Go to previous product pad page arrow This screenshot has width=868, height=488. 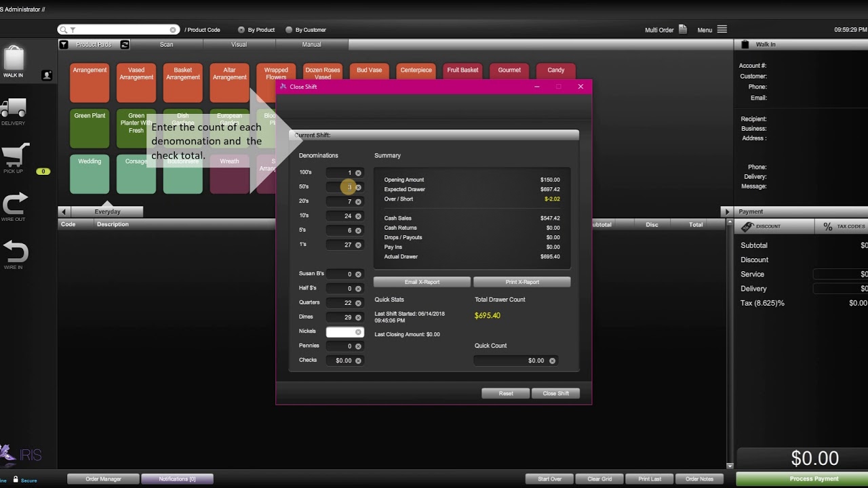tap(64, 211)
